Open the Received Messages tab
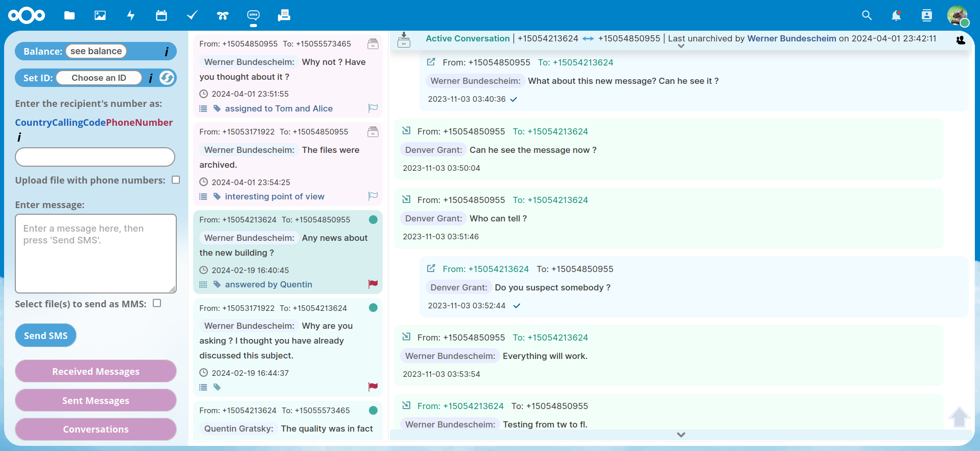Viewport: 980px width, 451px height. click(x=96, y=371)
